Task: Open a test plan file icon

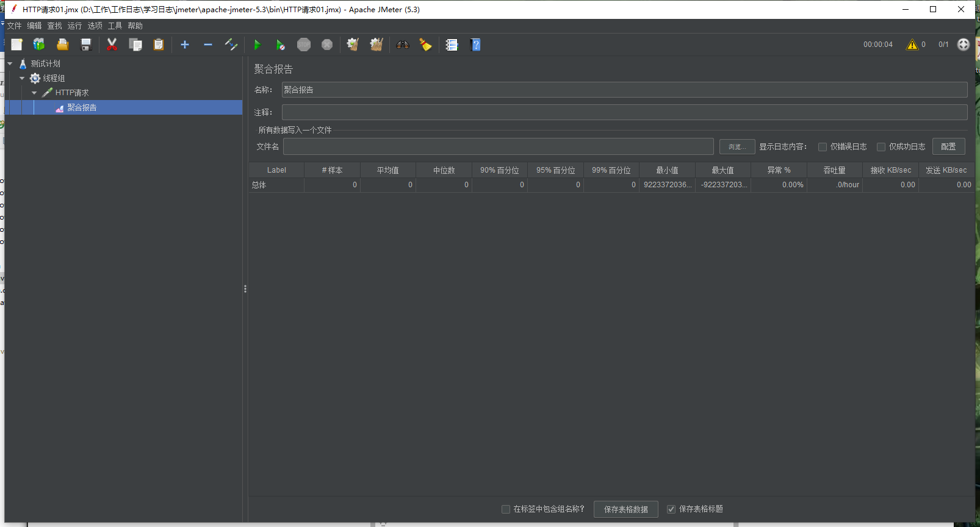Action: [62, 45]
